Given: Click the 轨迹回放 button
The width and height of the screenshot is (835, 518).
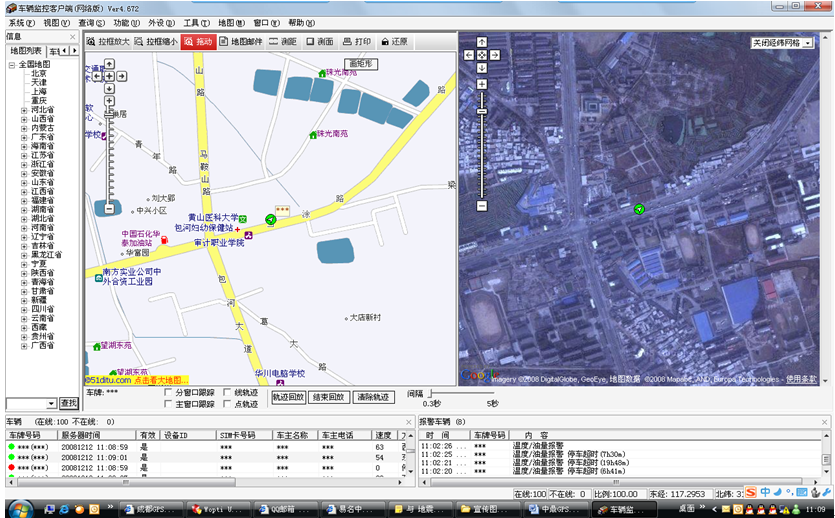Looking at the screenshot, I should point(288,398).
